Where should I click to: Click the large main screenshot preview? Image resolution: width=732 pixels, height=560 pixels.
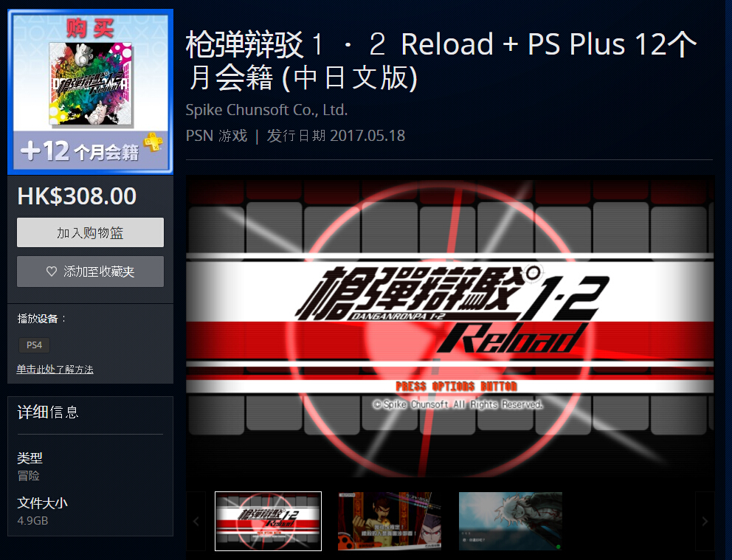pos(450,326)
